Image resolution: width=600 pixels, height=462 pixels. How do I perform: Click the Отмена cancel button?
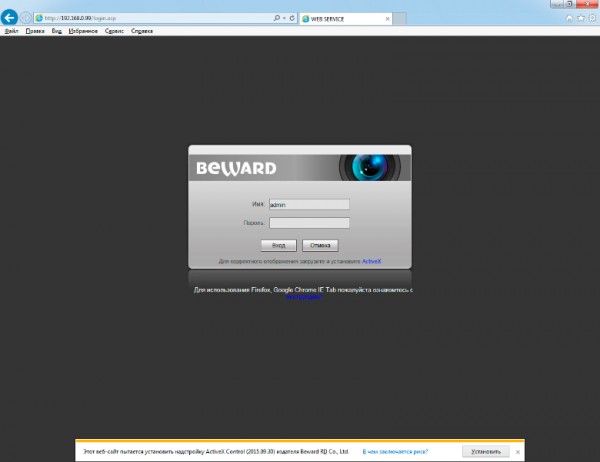(320, 245)
